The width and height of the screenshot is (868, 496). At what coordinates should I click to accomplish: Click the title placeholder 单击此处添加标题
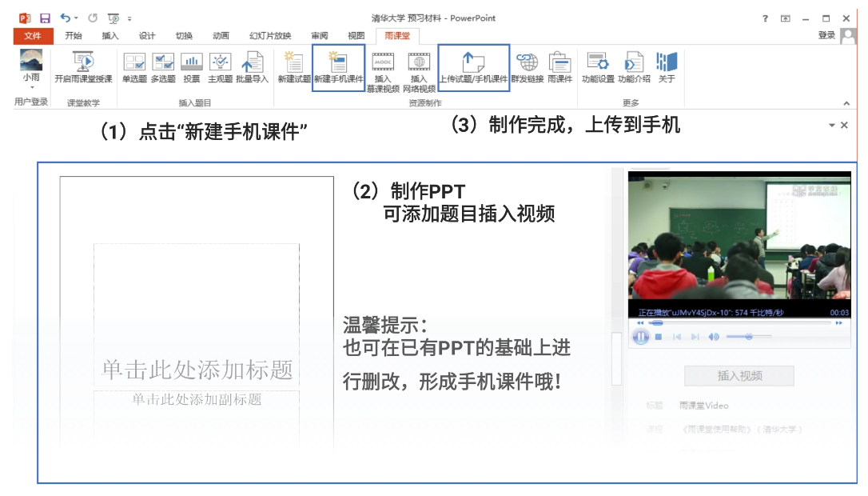[x=197, y=370]
